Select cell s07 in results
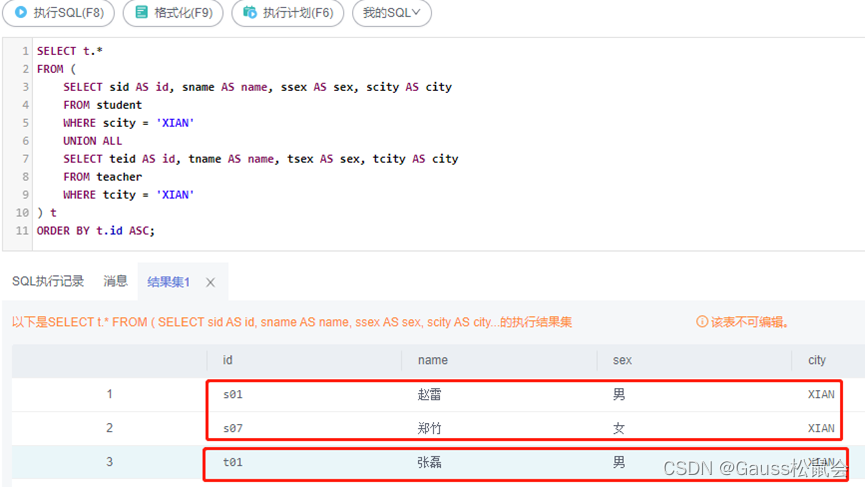Image resolution: width=865 pixels, height=487 pixels. [x=232, y=428]
